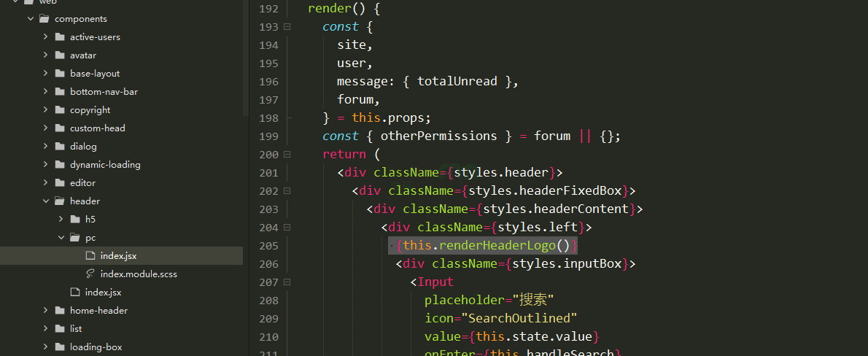Collapse the Input element at line 207
Image resolution: width=868 pixels, height=356 pixels.
pyautogui.click(x=287, y=282)
